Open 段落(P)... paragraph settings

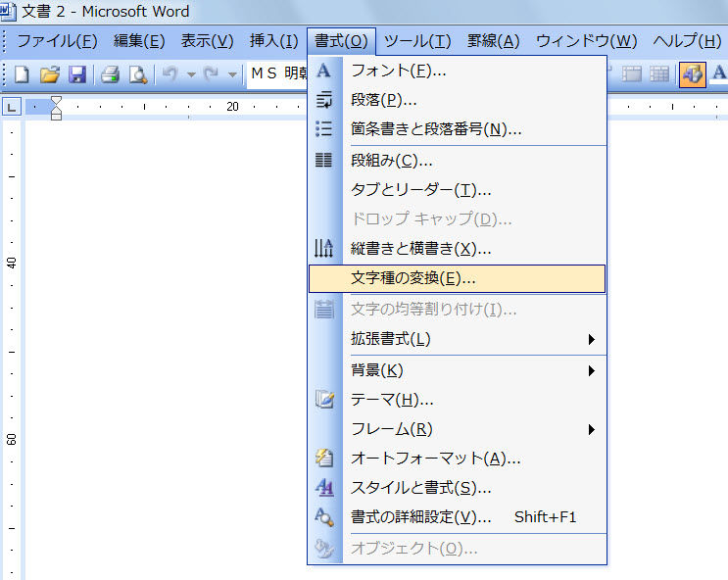383,100
